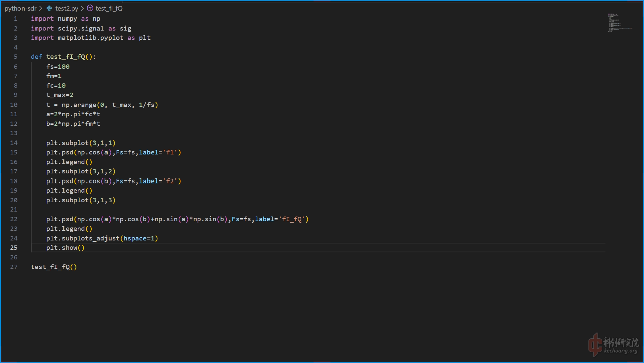Click the Python file icon in breadcrumb
Viewport: 644px width, 363px height.
coord(49,8)
